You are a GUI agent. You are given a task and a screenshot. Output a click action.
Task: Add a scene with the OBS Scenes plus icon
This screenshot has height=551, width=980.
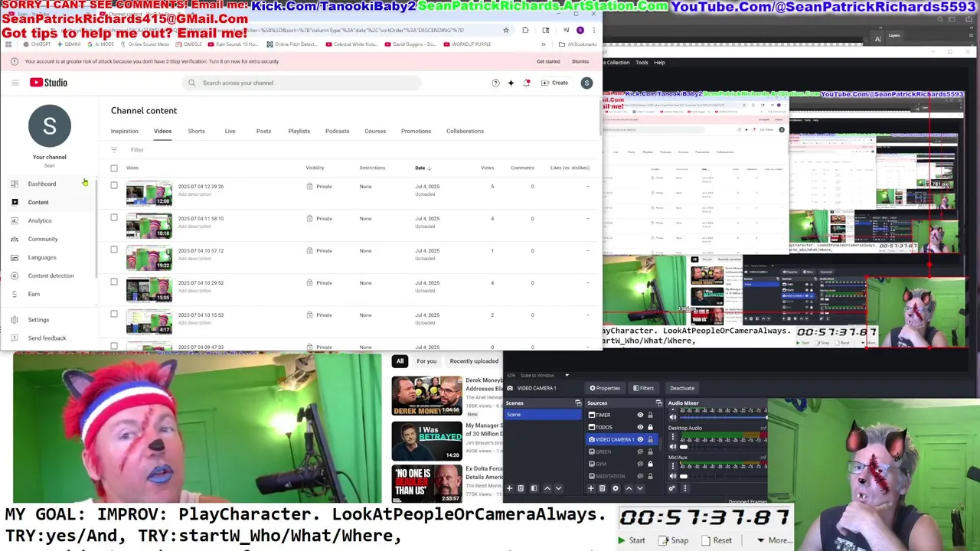click(x=509, y=488)
